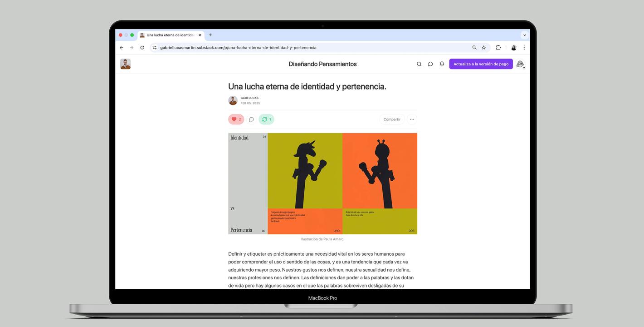Image resolution: width=644 pixels, height=327 pixels.
Task: Reload the page with refresh icon
Action: coord(142,48)
